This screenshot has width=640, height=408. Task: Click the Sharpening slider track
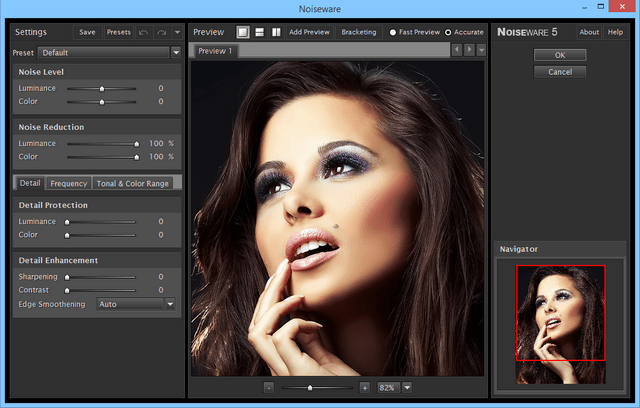click(x=100, y=276)
